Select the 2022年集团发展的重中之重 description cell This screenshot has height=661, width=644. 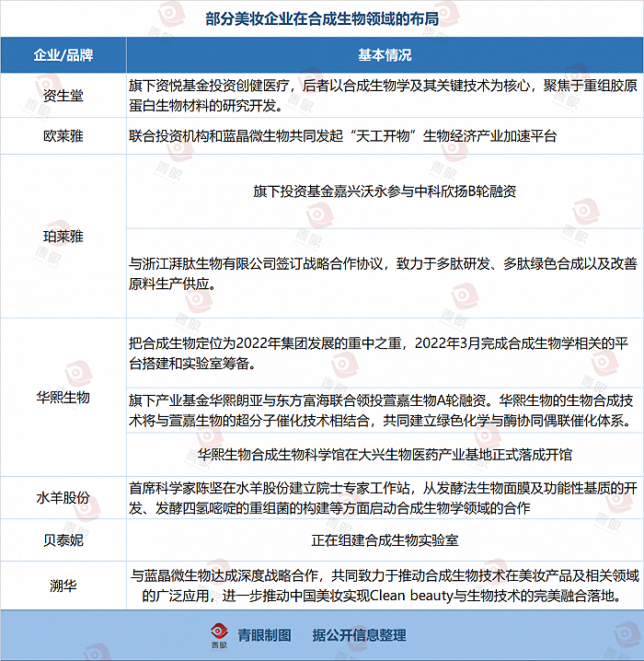click(x=385, y=354)
